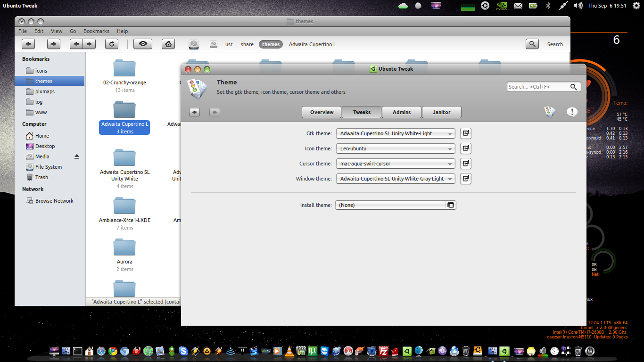Click the 'Adwaita Cupertino L' path bar button
Viewport: 644px width, 362px height.
click(x=312, y=44)
